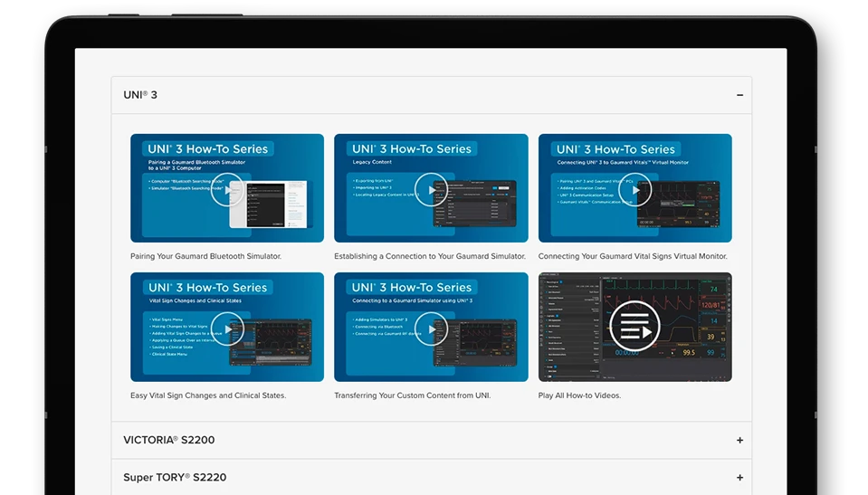
Task: Play the Legacy Content how-to video
Action: click(x=431, y=189)
